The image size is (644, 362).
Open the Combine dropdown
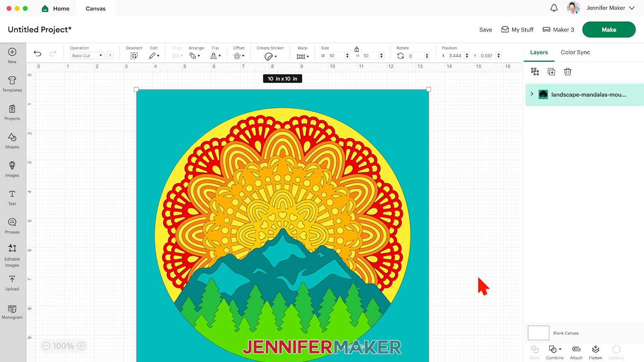pyautogui.click(x=555, y=352)
